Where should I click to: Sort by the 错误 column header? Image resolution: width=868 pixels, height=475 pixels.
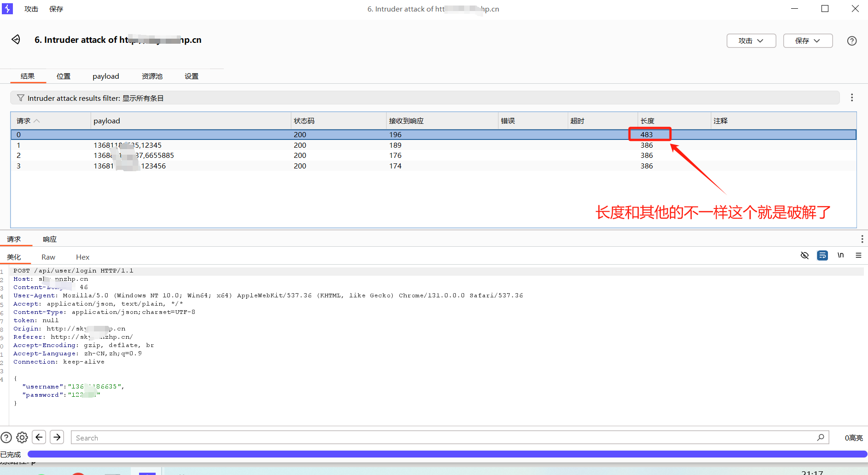(x=533, y=121)
